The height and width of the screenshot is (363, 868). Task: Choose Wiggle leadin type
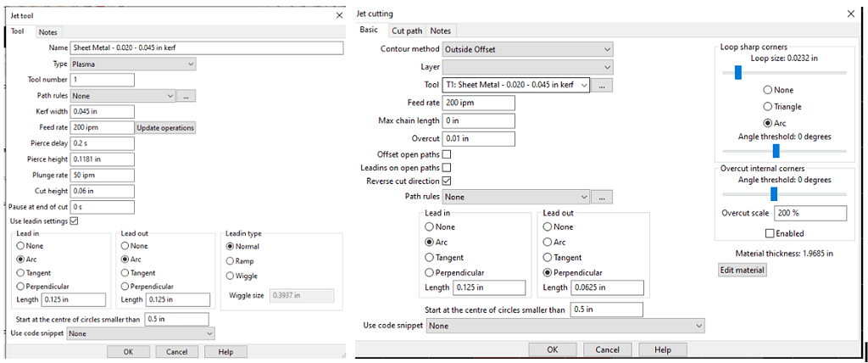[x=231, y=276]
